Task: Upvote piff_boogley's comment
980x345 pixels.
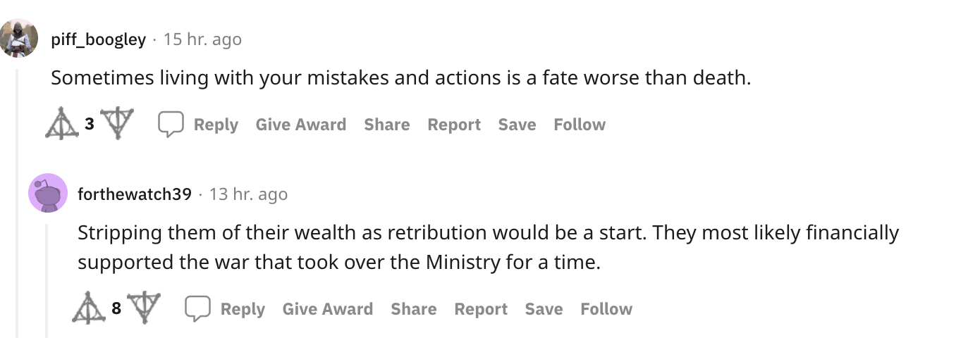Action: click(62, 125)
